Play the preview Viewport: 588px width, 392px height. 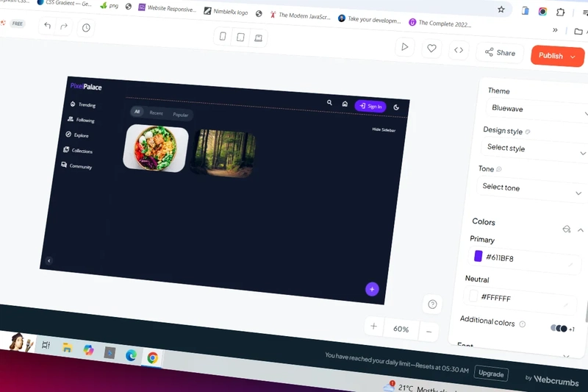coord(405,47)
